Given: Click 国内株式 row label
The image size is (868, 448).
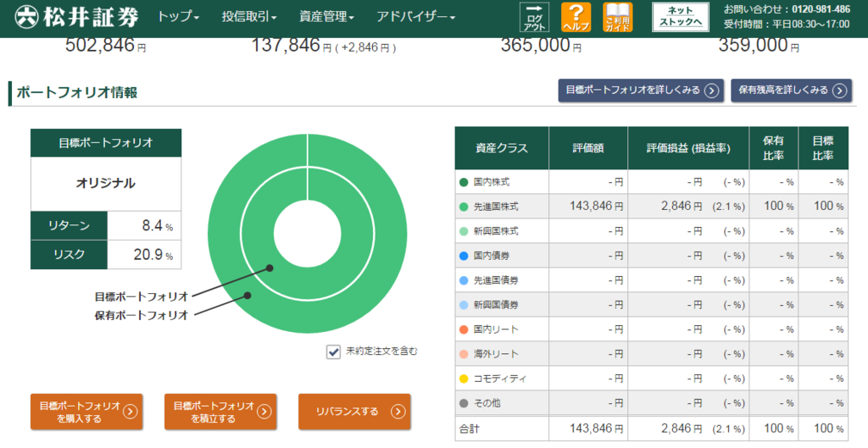Looking at the screenshot, I should (492, 182).
